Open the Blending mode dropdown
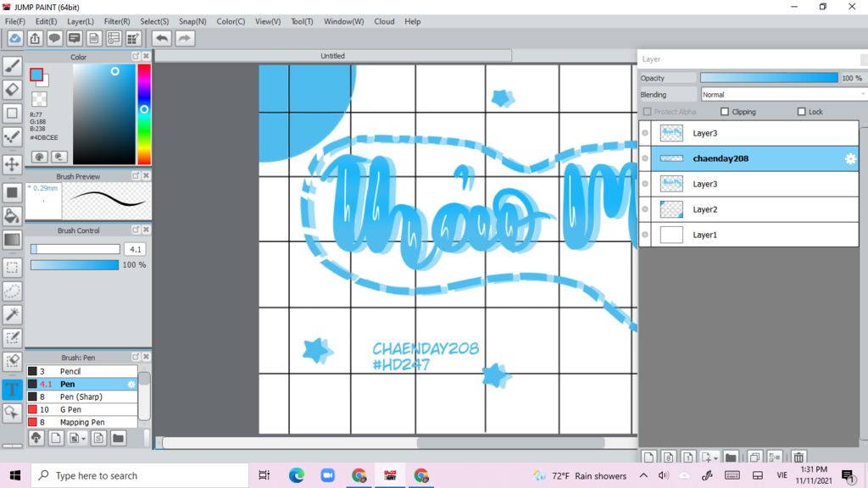868x488 pixels. 783,95
